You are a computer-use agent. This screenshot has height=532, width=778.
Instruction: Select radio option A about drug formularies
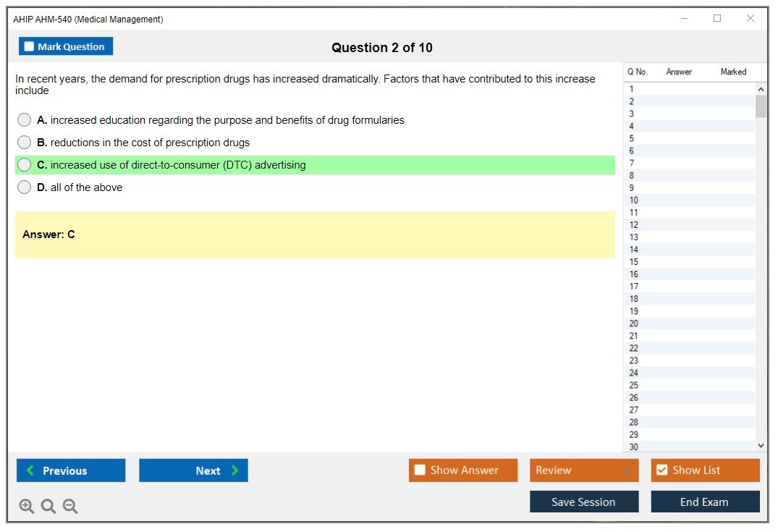point(25,120)
